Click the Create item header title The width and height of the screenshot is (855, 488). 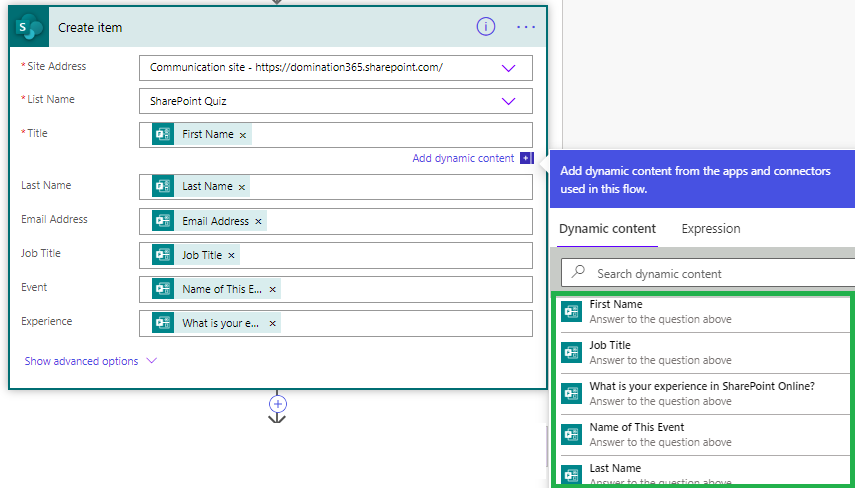(x=90, y=27)
